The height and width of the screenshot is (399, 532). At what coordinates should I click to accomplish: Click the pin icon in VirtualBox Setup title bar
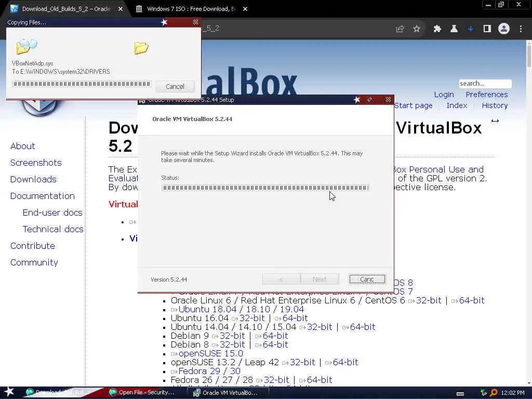click(x=370, y=99)
